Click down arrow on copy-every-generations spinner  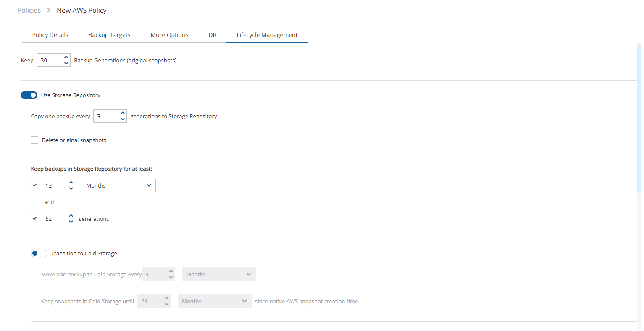point(123,119)
